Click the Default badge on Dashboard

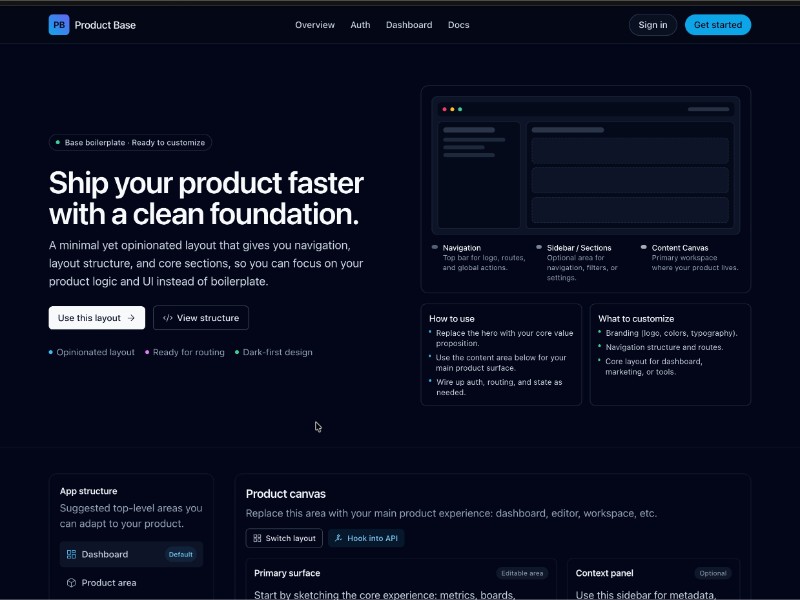[180, 554]
